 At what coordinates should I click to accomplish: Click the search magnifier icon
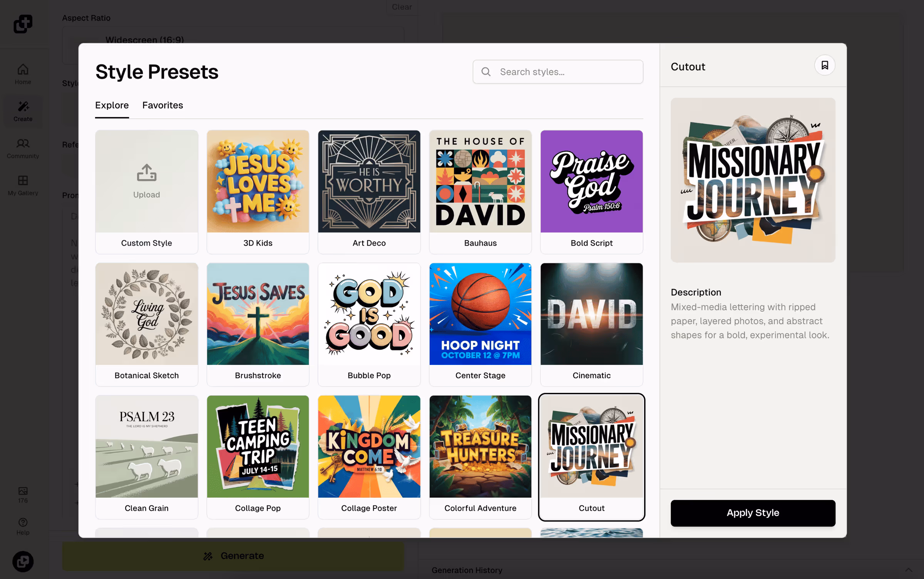point(486,72)
